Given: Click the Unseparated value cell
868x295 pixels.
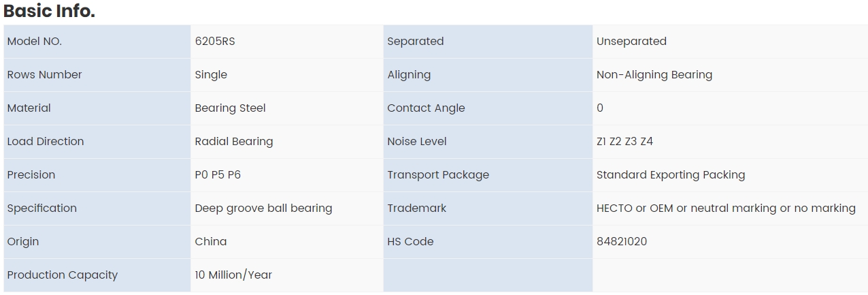Looking at the screenshot, I should pyautogui.click(x=730, y=42).
